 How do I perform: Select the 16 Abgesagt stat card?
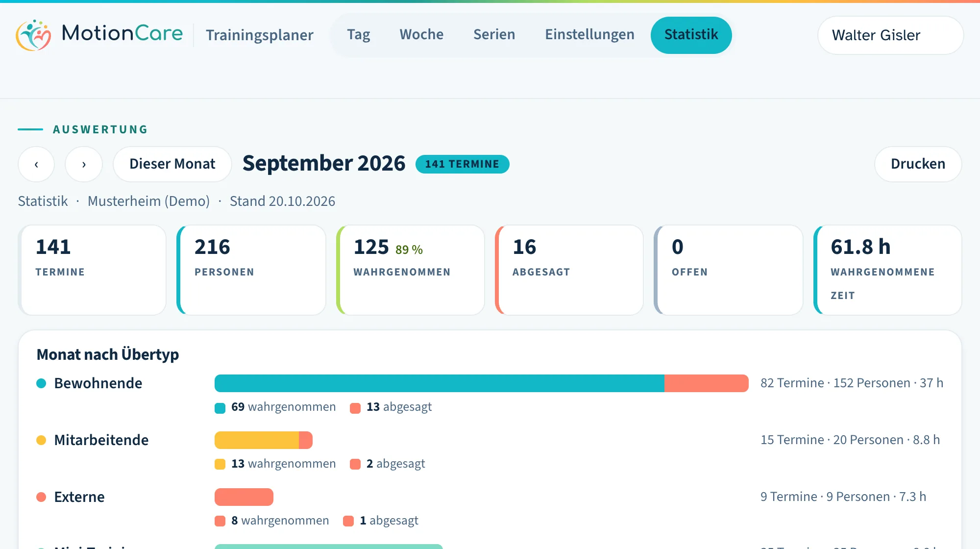[x=569, y=270]
